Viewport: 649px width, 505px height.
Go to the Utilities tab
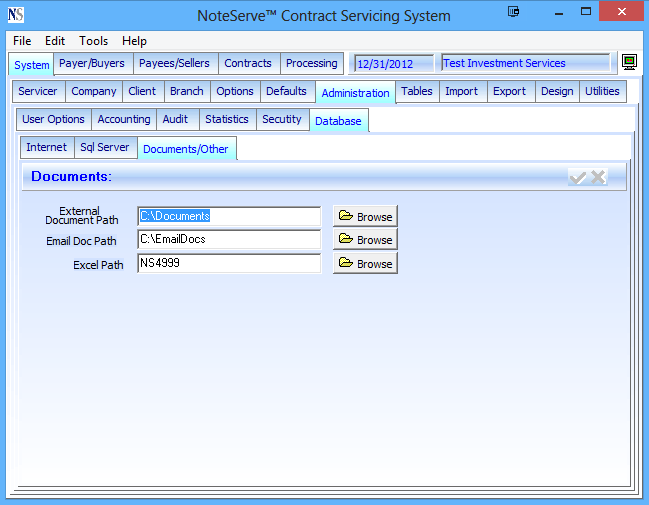(602, 91)
